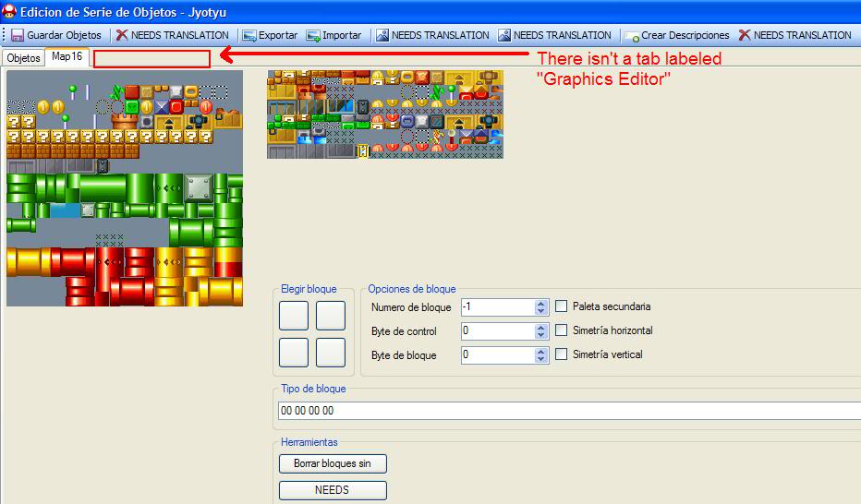Increase Numero de bloque with up arrow
This screenshot has width=861, height=504.
point(541,303)
